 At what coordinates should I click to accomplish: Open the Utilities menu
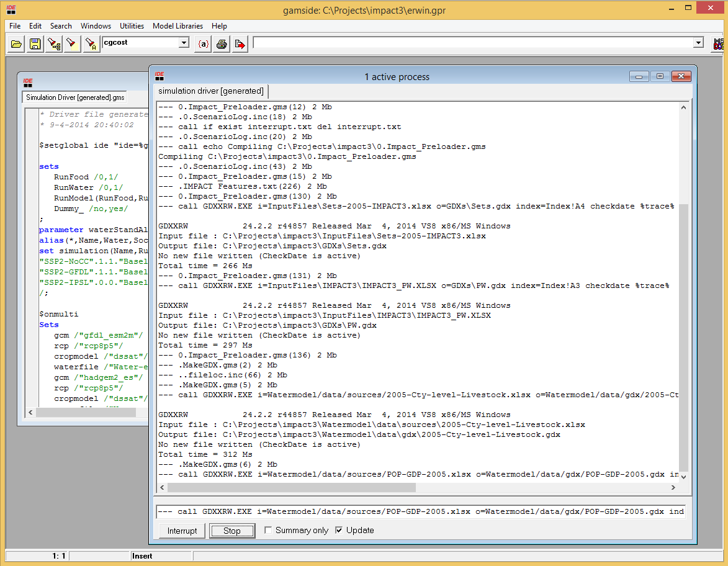pos(132,26)
